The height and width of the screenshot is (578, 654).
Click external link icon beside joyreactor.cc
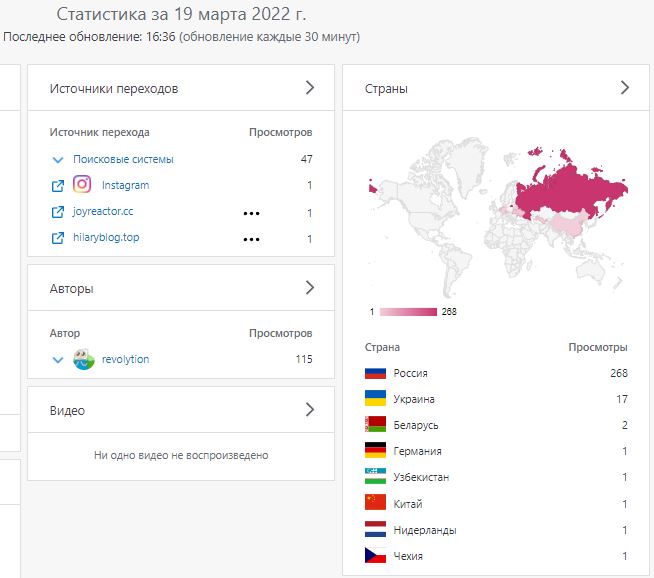[58, 212]
